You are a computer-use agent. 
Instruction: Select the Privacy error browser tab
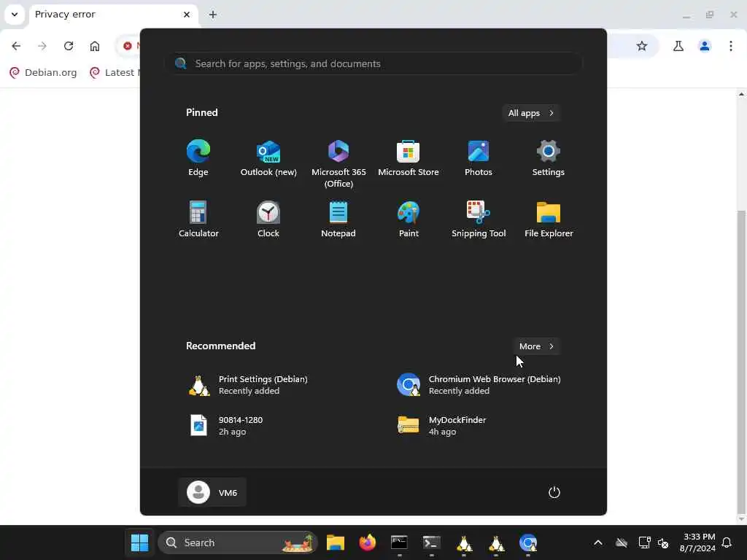tap(113, 15)
